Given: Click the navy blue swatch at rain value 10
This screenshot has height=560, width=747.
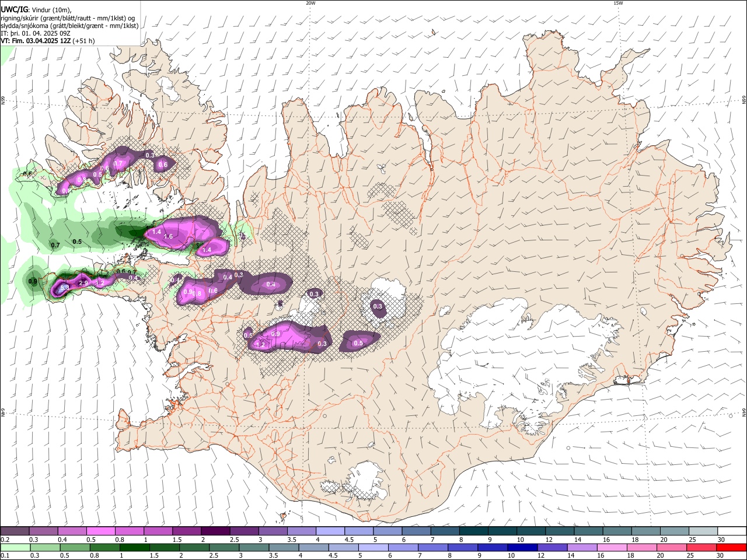Looking at the screenshot, I should tap(522, 548).
